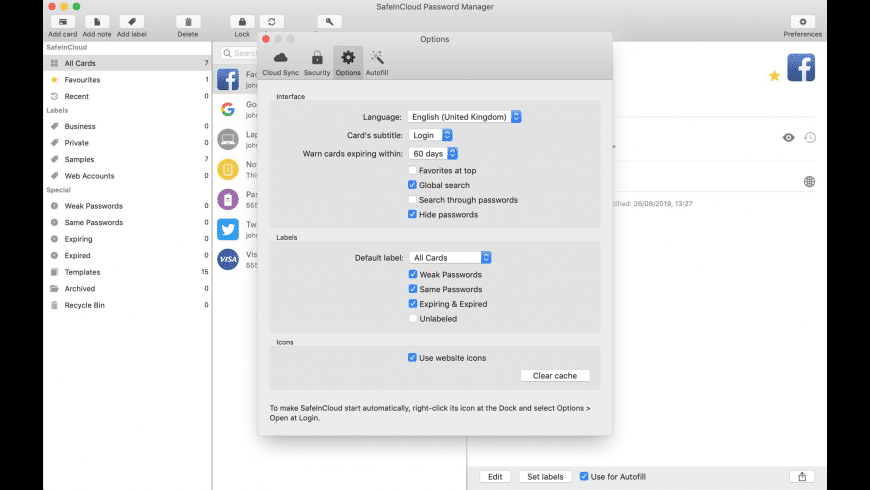Open Templates in the sidebar
This screenshot has width=870, height=490.
click(x=128, y=272)
